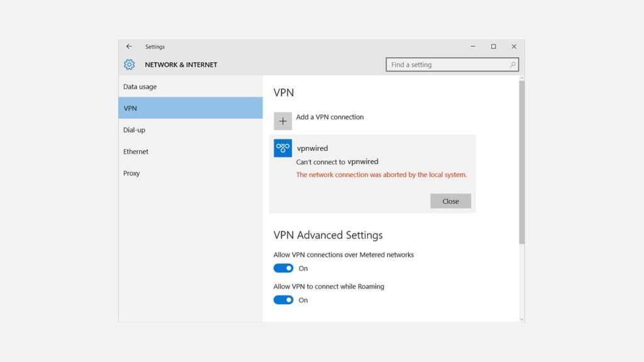Disable VPN connect while Roaming toggle
644x362 pixels.
284,300
